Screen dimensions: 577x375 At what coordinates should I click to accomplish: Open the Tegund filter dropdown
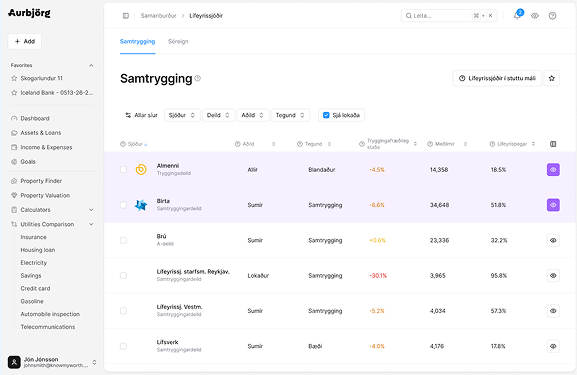click(x=290, y=115)
